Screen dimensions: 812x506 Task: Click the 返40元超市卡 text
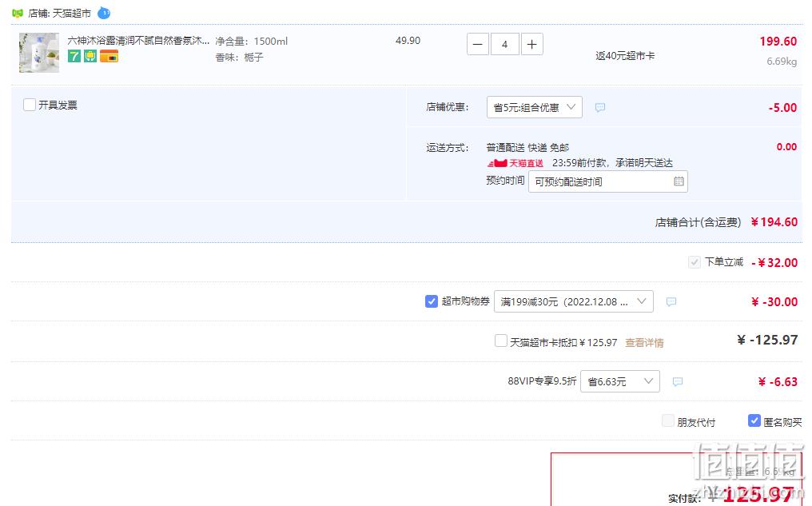click(625, 56)
